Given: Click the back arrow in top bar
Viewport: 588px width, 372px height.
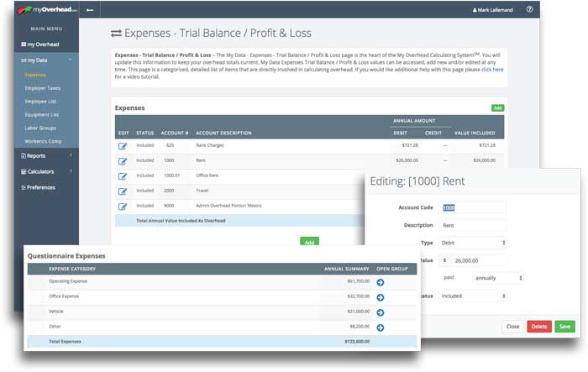Looking at the screenshot, I should click(x=90, y=10).
